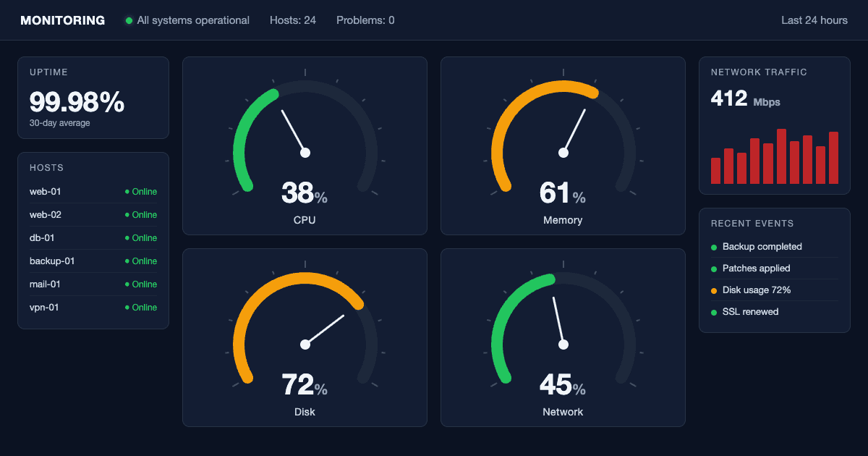Click the RECENT EVENTS panel heading

coord(752,224)
